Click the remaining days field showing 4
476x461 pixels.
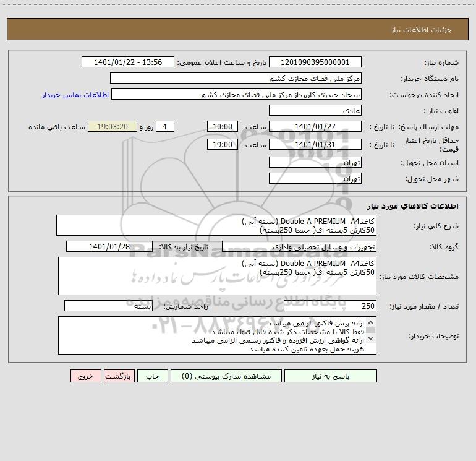165,126
